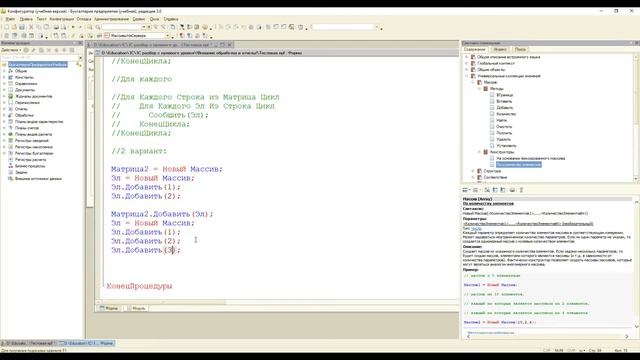The height and width of the screenshot is (360, 640).
Task: Select Вставить method in help tree
Action: [504, 101]
